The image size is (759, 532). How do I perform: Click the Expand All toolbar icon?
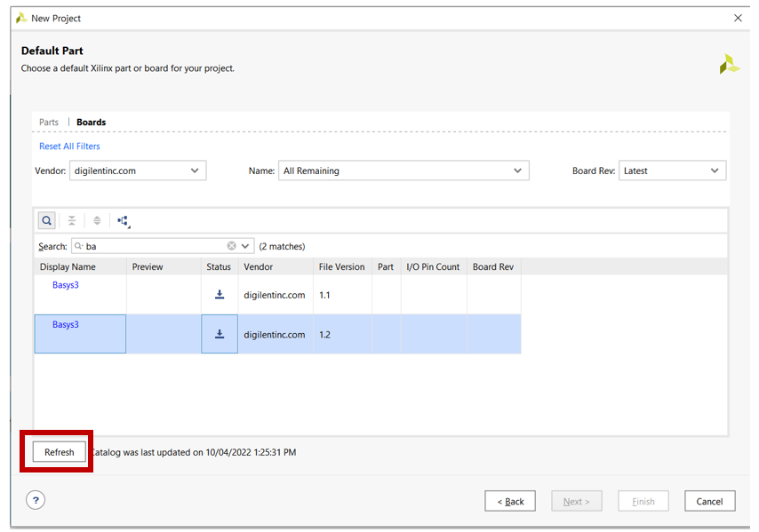pyautogui.click(x=97, y=220)
